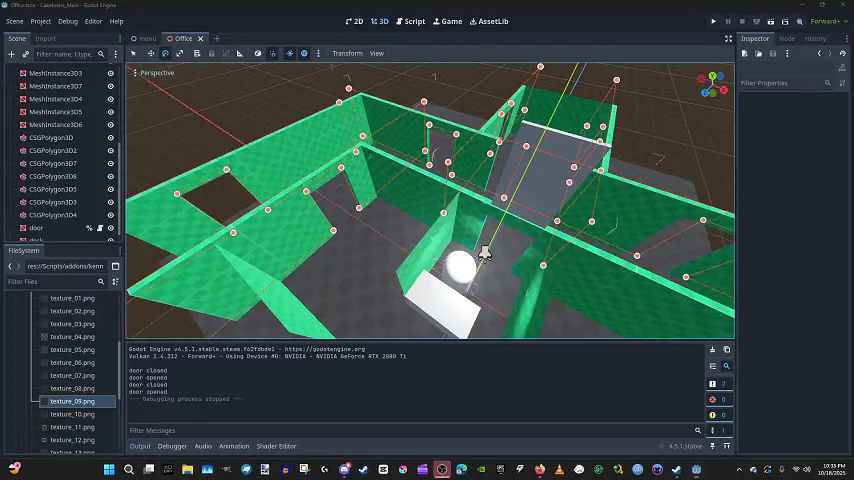Open the Shader Editor bottom panel
Viewport: 854px width, 480px height.
tap(276, 446)
